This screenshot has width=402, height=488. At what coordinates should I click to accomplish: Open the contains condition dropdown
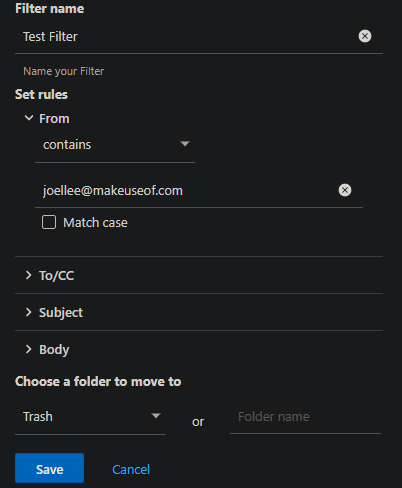coord(115,145)
